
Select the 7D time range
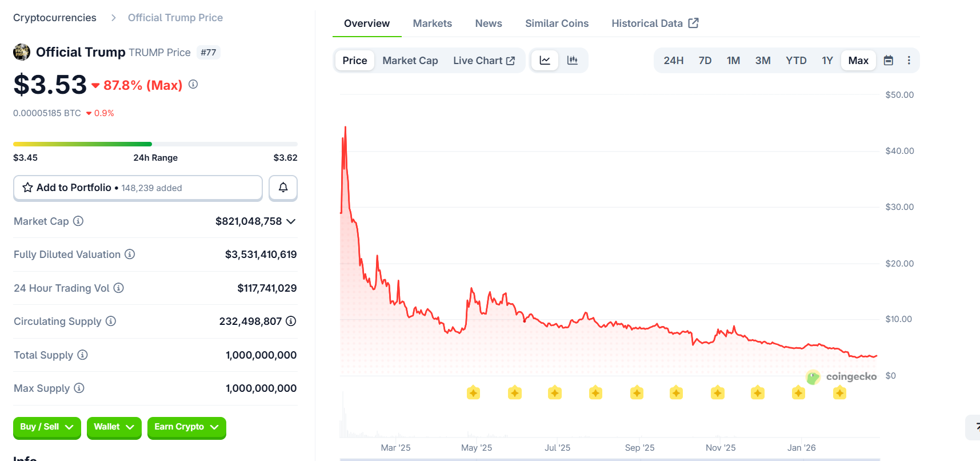(x=705, y=61)
